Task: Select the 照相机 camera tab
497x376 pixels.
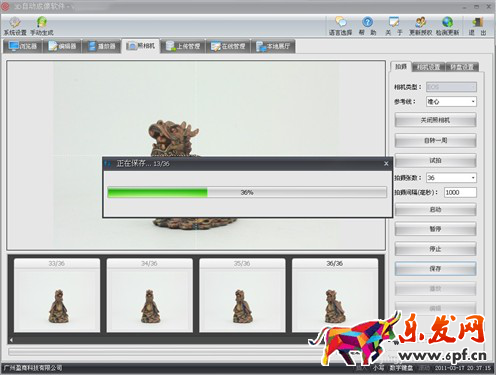Action: 141,46
